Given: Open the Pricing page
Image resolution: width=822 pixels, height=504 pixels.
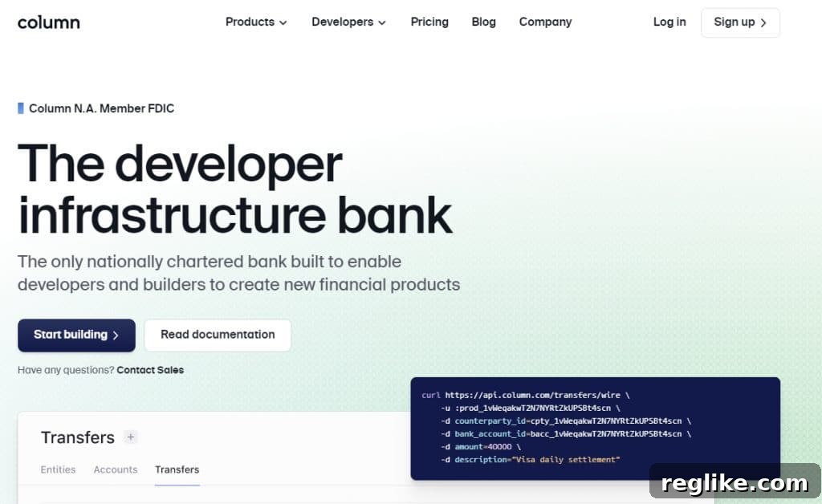Looking at the screenshot, I should pos(429,22).
